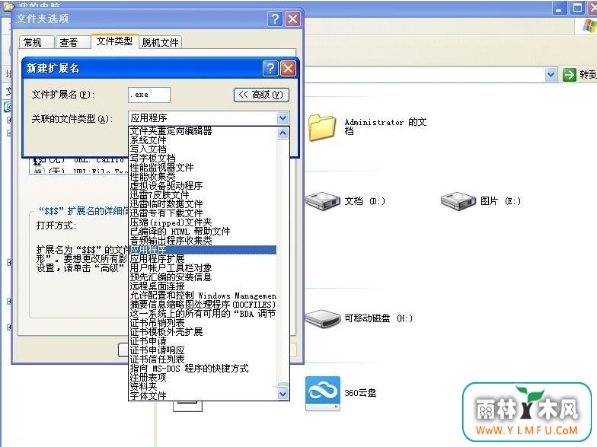Open the 可移动磁盘 (H:) removable drive
This screenshot has width=597, height=447.
pyautogui.click(x=322, y=318)
